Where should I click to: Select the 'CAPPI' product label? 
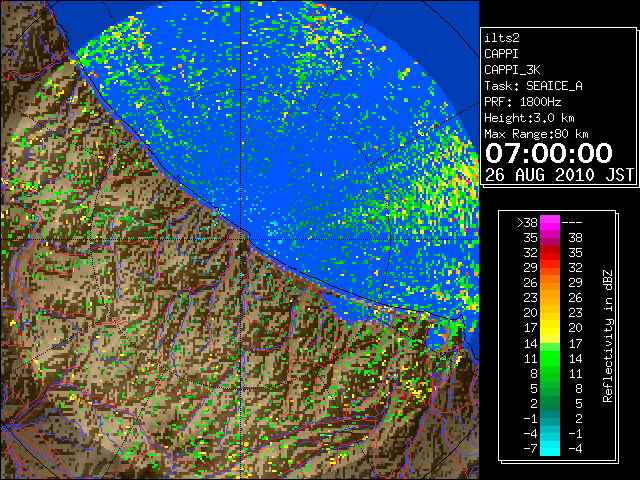point(501,54)
